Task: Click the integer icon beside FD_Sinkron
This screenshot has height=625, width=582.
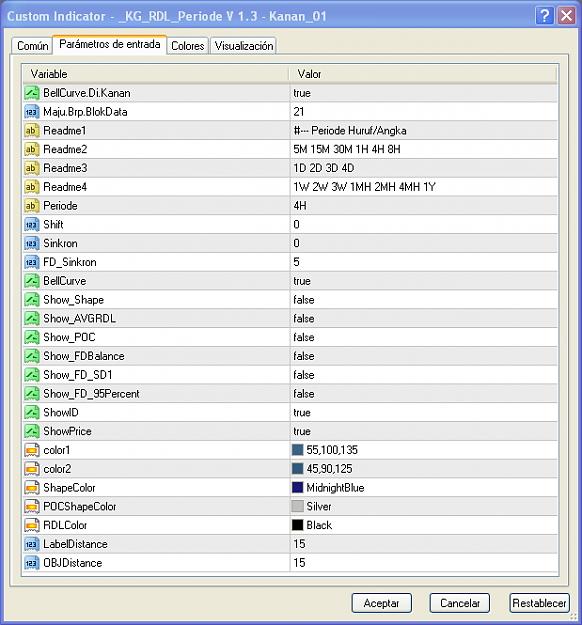Action: [31, 262]
